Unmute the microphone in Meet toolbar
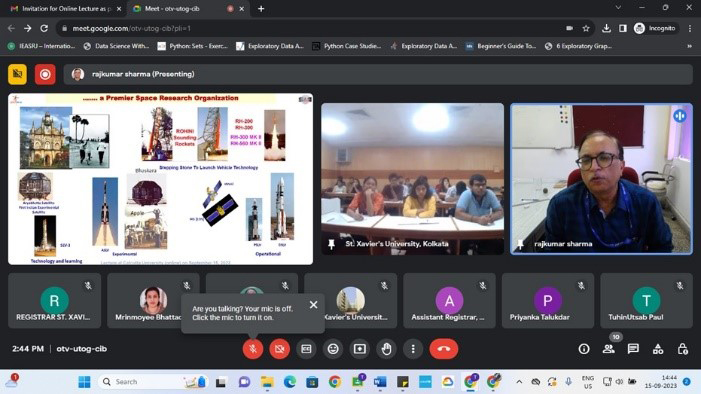The width and height of the screenshot is (701, 394). coord(253,349)
